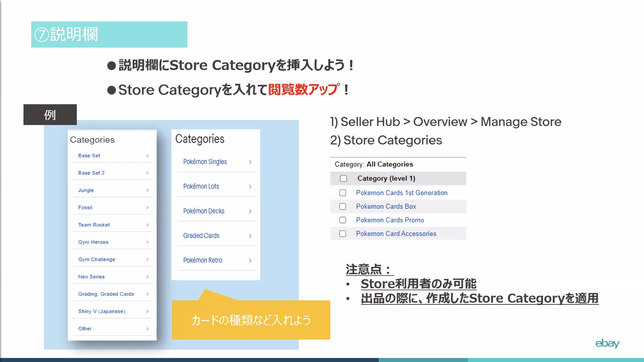
Task: Click the chevron next to Other category
Action: click(147, 329)
